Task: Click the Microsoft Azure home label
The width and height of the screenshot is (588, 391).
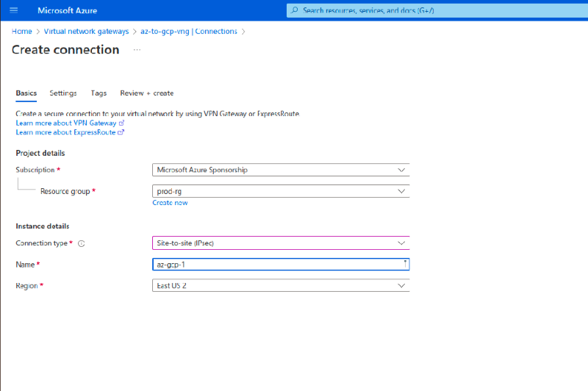Action: pyautogui.click(x=67, y=10)
